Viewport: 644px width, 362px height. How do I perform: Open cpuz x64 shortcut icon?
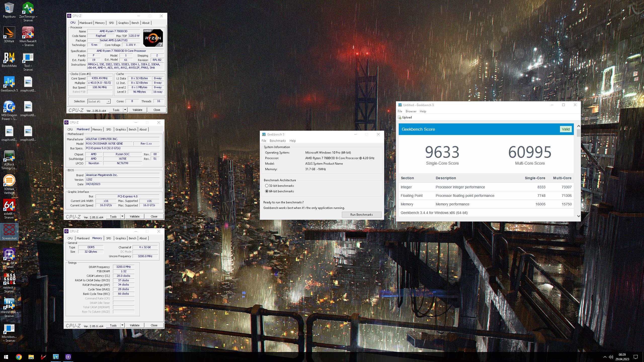[x=9, y=258]
